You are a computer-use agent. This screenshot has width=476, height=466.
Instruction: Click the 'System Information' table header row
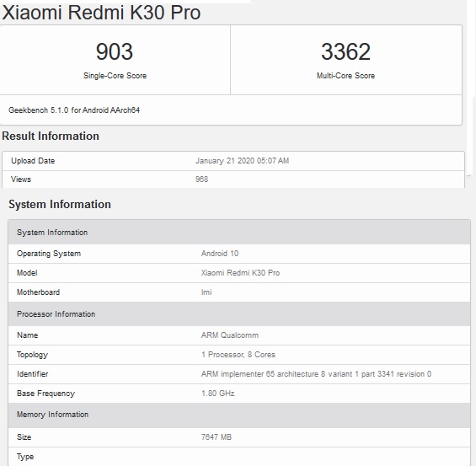pyautogui.click(x=239, y=233)
